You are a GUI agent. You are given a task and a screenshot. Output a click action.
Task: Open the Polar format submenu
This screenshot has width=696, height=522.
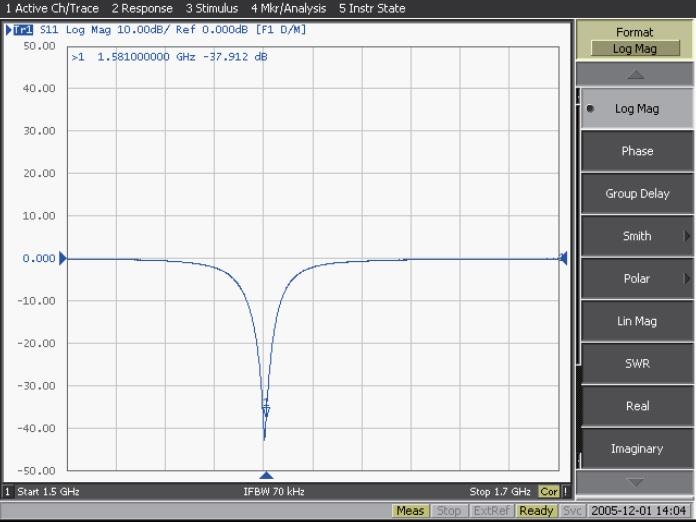[637, 279]
